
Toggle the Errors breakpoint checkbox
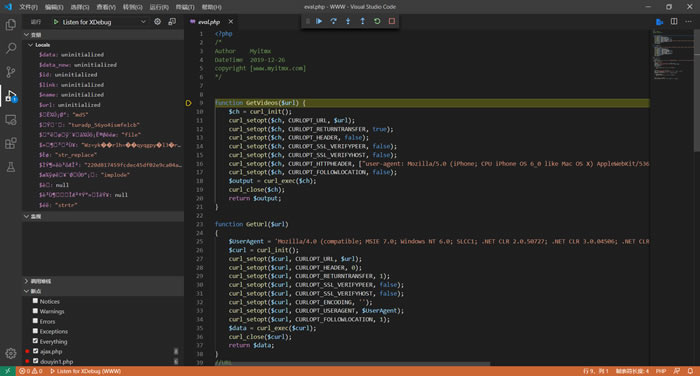(x=35, y=321)
